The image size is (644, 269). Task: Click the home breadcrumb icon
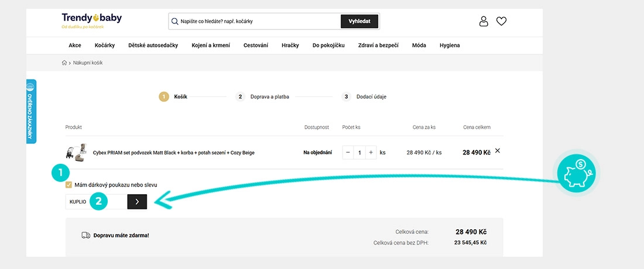(x=64, y=63)
